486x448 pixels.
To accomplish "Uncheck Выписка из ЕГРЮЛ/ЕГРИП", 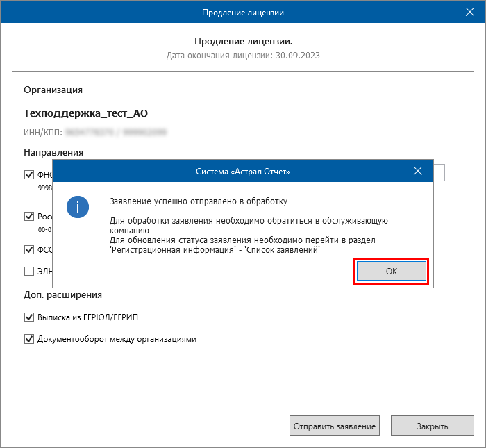I will coord(29,317).
